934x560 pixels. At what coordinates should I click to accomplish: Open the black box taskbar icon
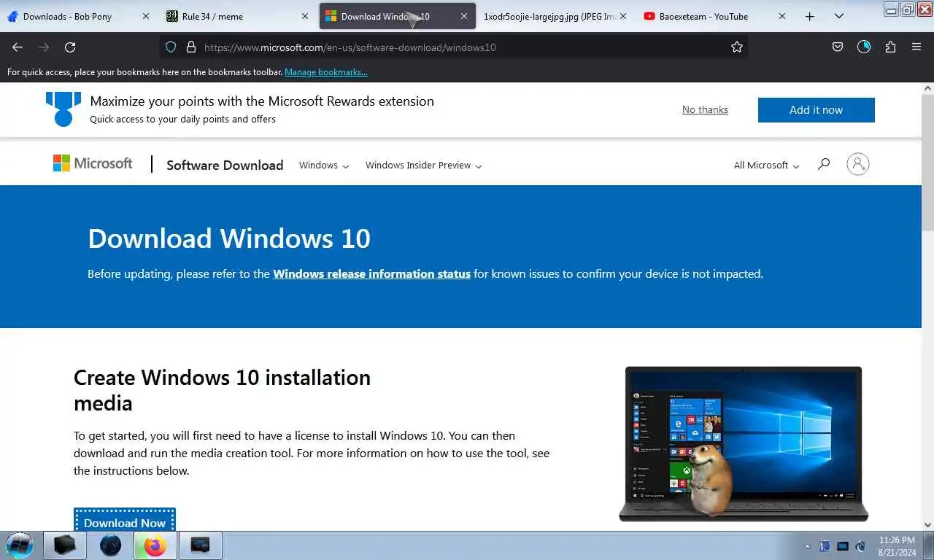pyautogui.click(x=65, y=545)
